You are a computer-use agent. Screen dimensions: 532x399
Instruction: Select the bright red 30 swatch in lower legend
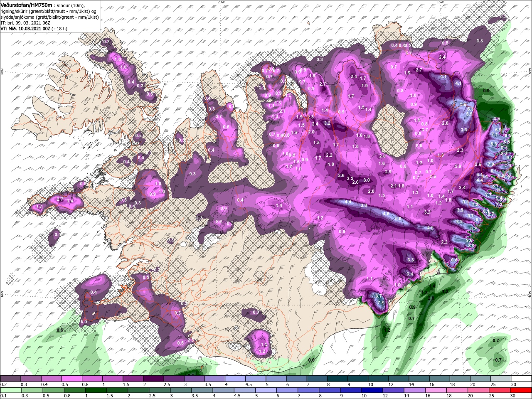coord(520,390)
